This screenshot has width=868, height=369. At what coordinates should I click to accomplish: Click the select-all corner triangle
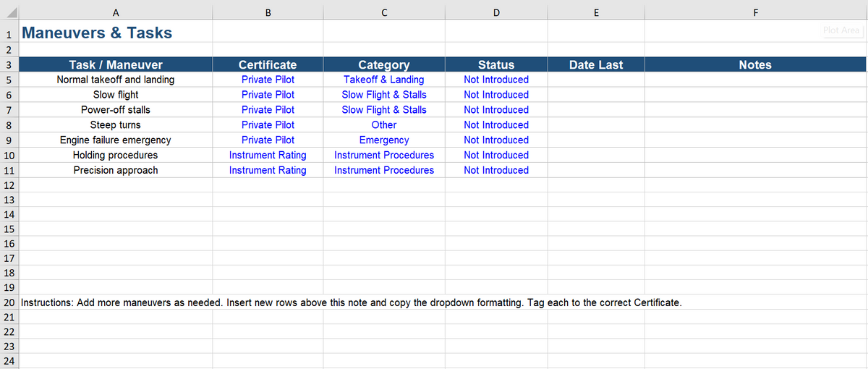(x=10, y=11)
